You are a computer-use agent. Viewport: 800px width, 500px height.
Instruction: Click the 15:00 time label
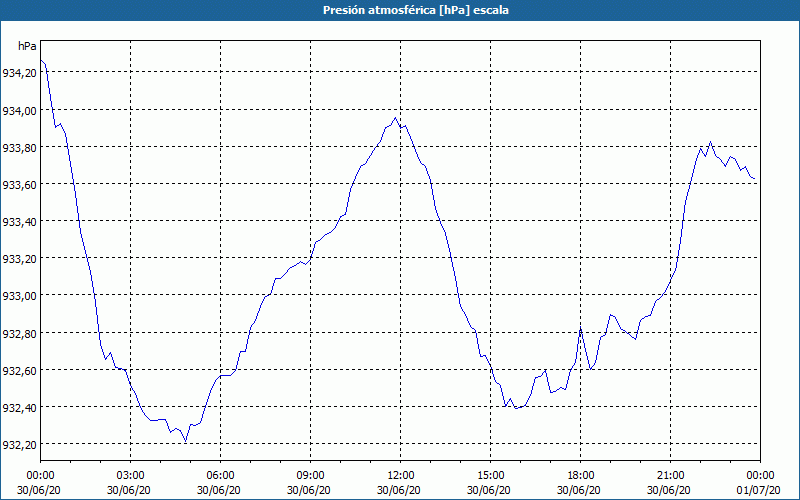pyautogui.click(x=490, y=476)
